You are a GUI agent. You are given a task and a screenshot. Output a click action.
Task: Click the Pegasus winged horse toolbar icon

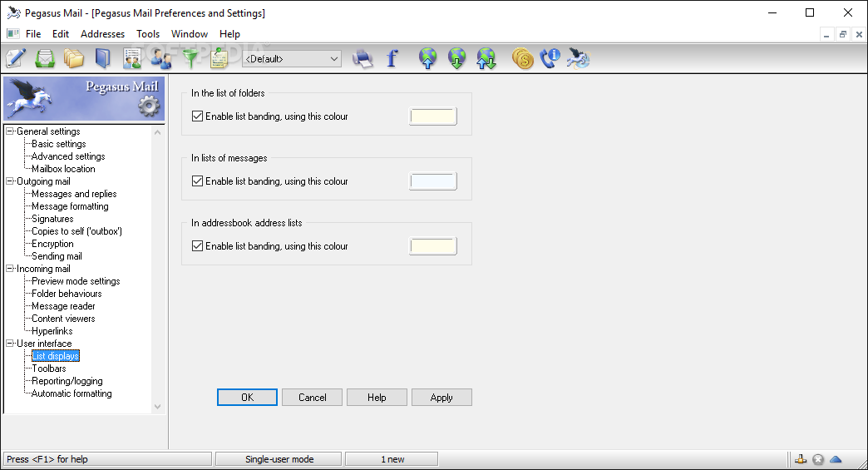pos(579,58)
